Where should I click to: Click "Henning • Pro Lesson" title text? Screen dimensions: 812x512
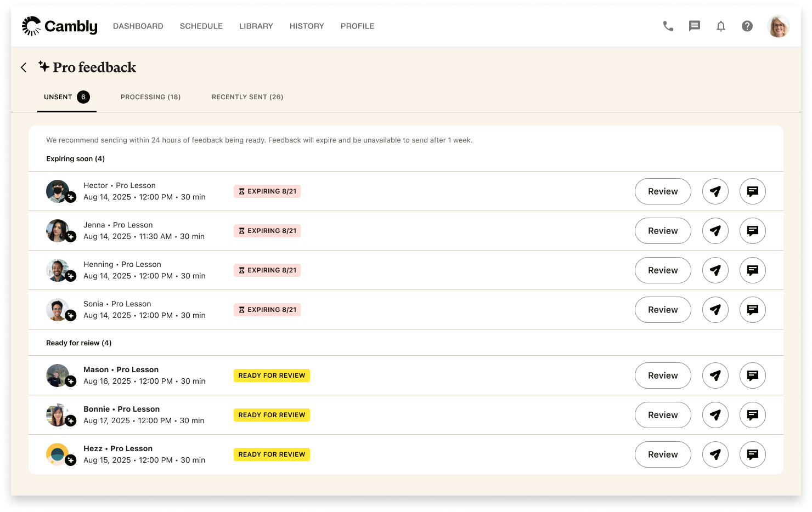tap(122, 265)
